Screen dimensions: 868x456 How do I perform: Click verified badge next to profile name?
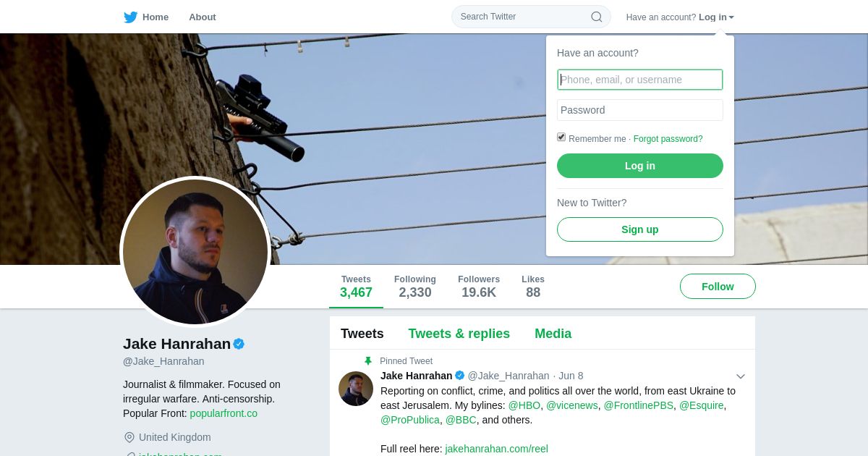pos(239,344)
